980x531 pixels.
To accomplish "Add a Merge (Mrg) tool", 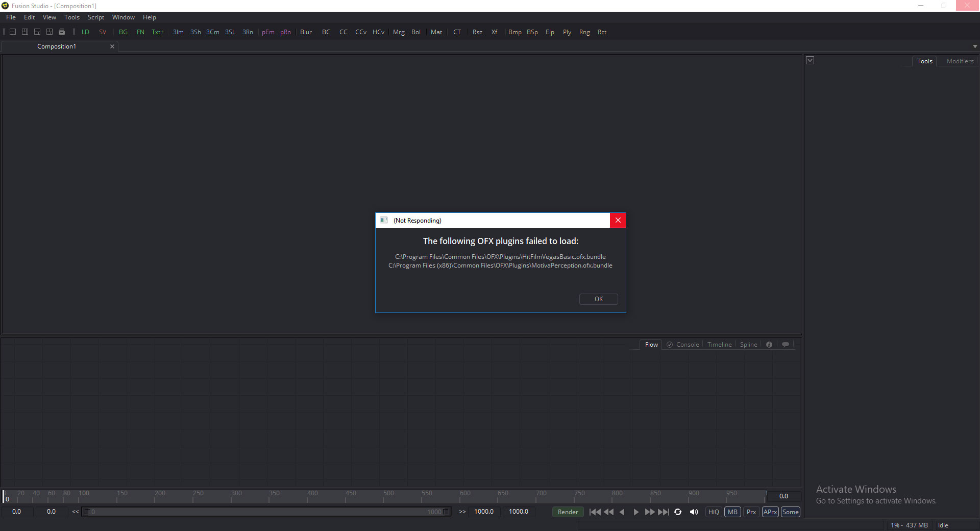I will (x=399, y=32).
